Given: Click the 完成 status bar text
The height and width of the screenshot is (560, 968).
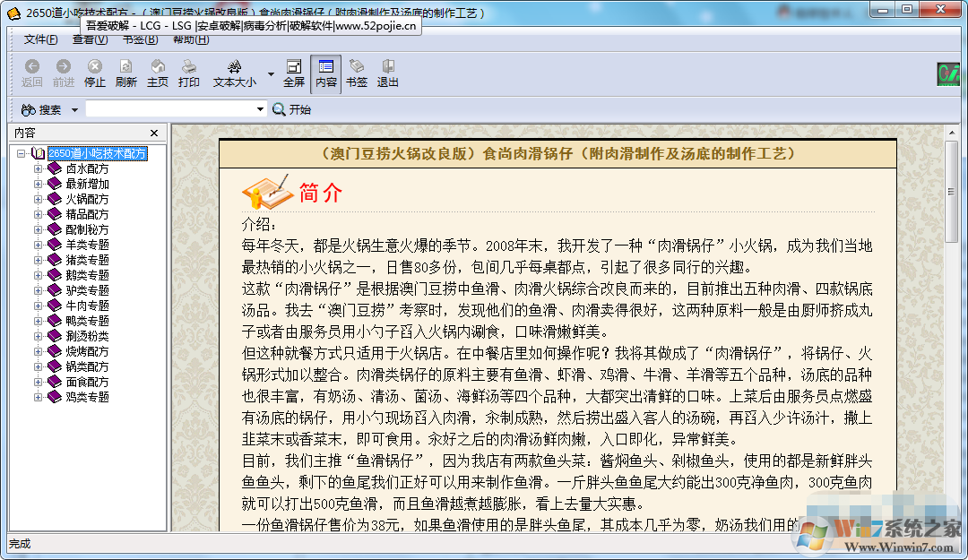Looking at the screenshot, I should click(x=20, y=544).
